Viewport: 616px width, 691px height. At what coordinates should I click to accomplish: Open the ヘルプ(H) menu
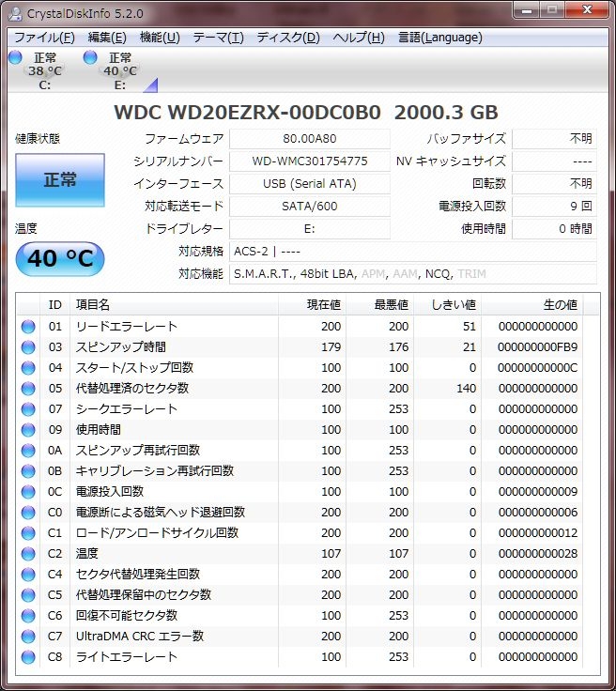358,38
